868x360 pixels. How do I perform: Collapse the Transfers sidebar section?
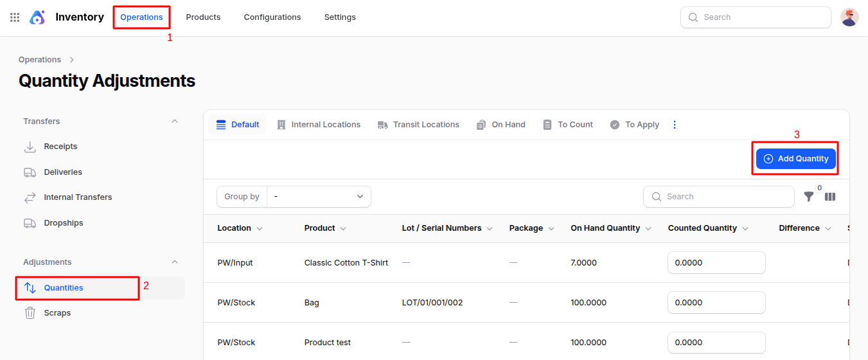[x=175, y=122]
